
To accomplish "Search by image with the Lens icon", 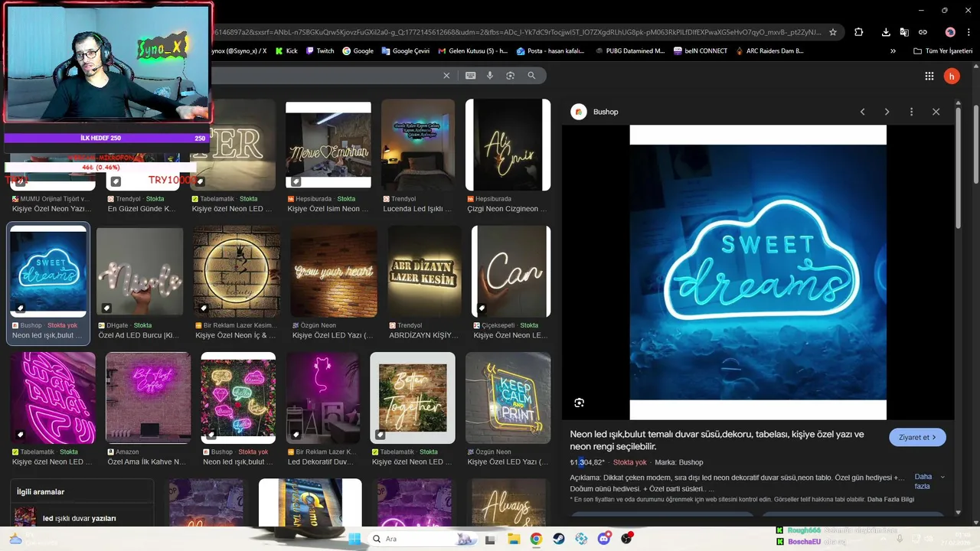I will point(510,75).
